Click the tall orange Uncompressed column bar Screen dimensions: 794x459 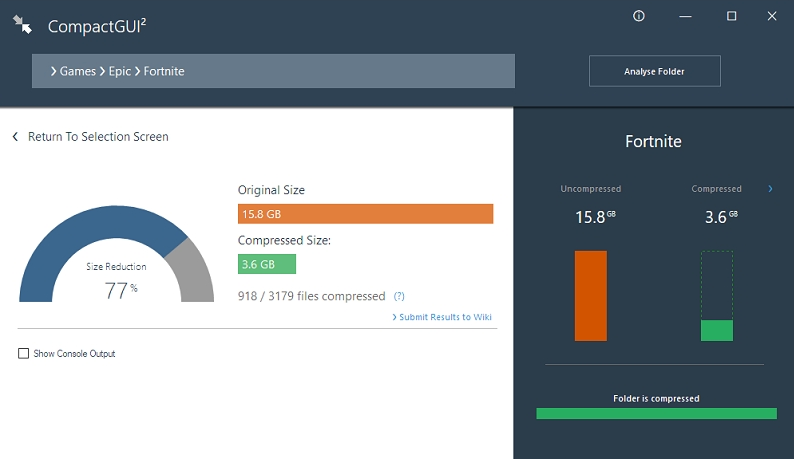[590, 296]
